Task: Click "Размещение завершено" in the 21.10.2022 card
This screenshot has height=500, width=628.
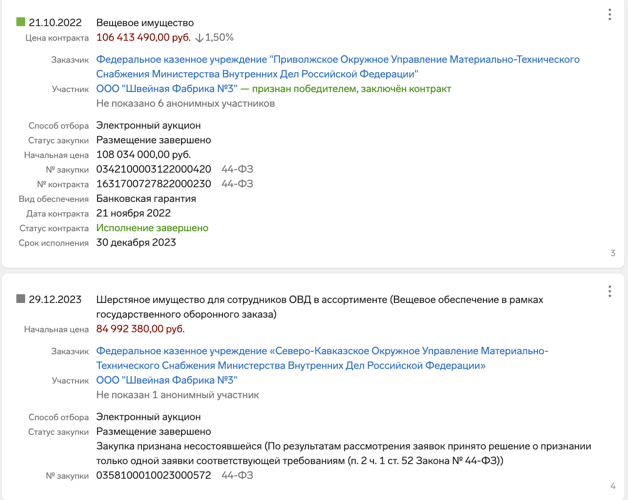Action: click(x=153, y=140)
